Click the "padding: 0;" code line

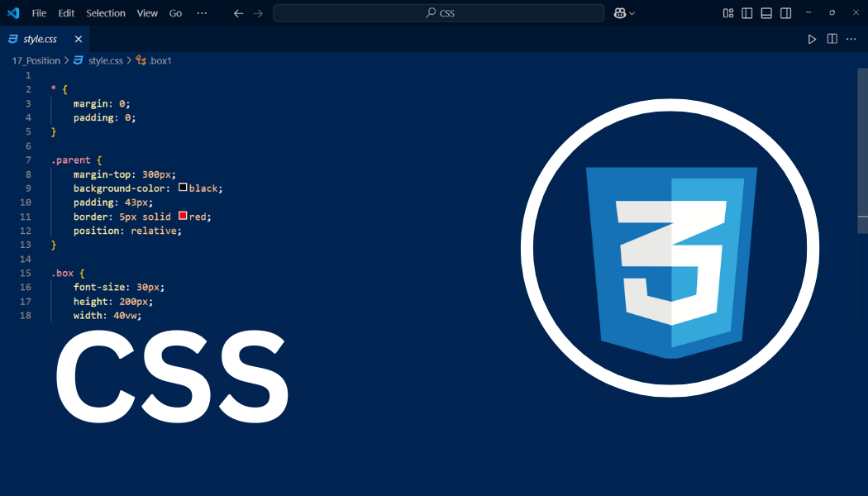point(105,117)
